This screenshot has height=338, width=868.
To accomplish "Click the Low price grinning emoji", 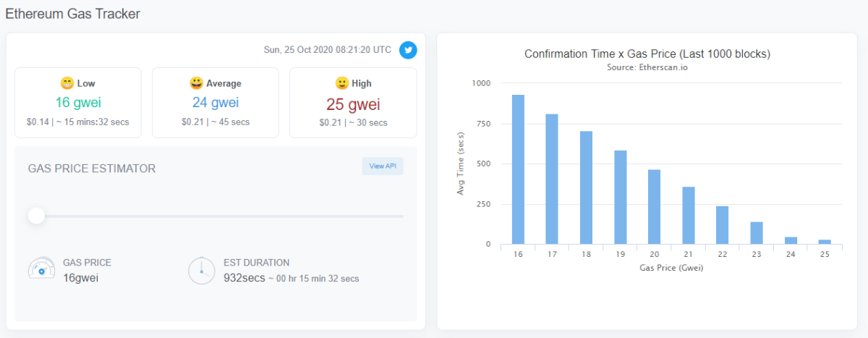I will tap(67, 83).
